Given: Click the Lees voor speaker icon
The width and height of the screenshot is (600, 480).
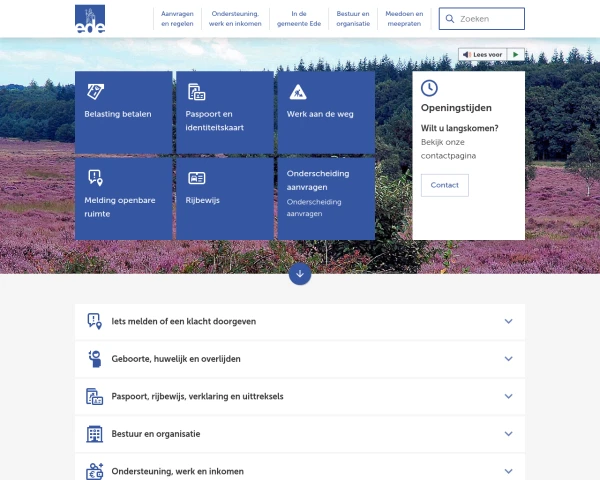Looking at the screenshot, I should tap(466, 55).
